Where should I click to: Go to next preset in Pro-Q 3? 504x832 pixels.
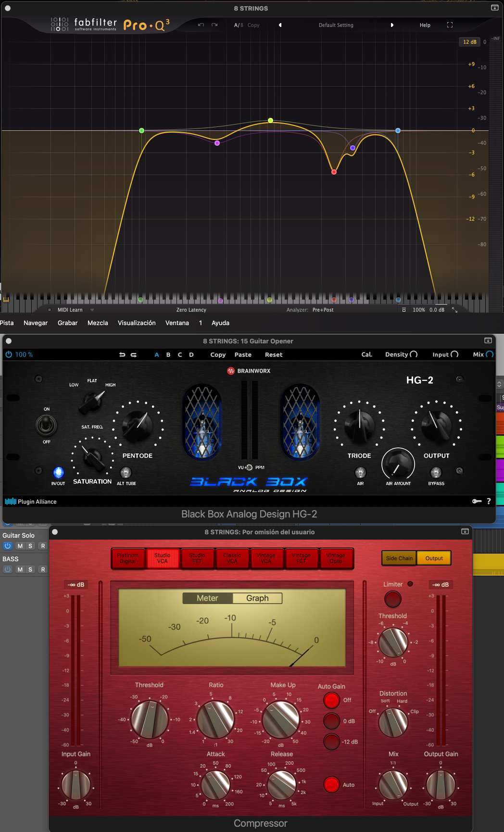point(392,25)
